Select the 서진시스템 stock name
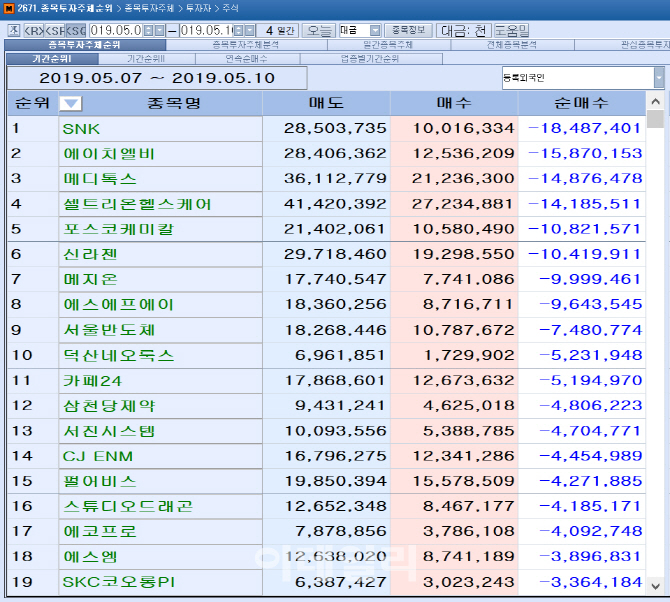The height and width of the screenshot is (602, 670). [109, 431]
